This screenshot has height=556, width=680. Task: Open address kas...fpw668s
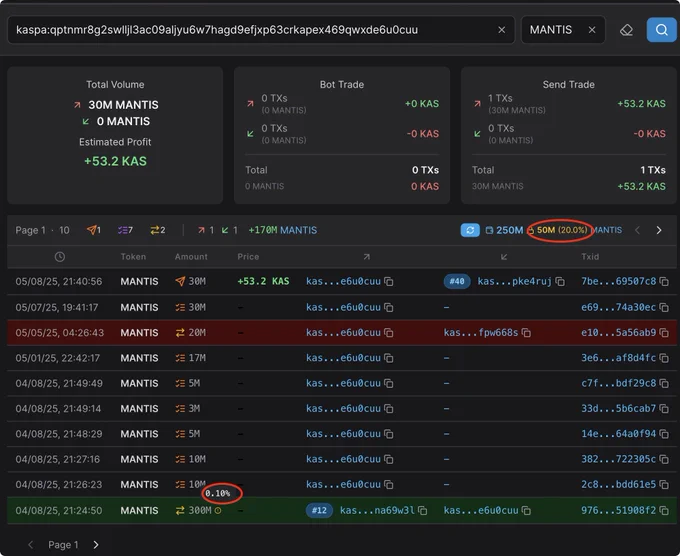[x=481, y=333]
